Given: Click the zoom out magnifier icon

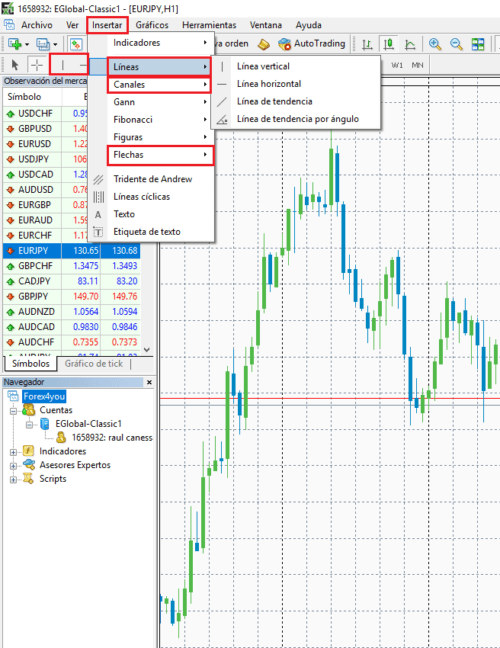Looking at the screenshot, I should point(456,44).
